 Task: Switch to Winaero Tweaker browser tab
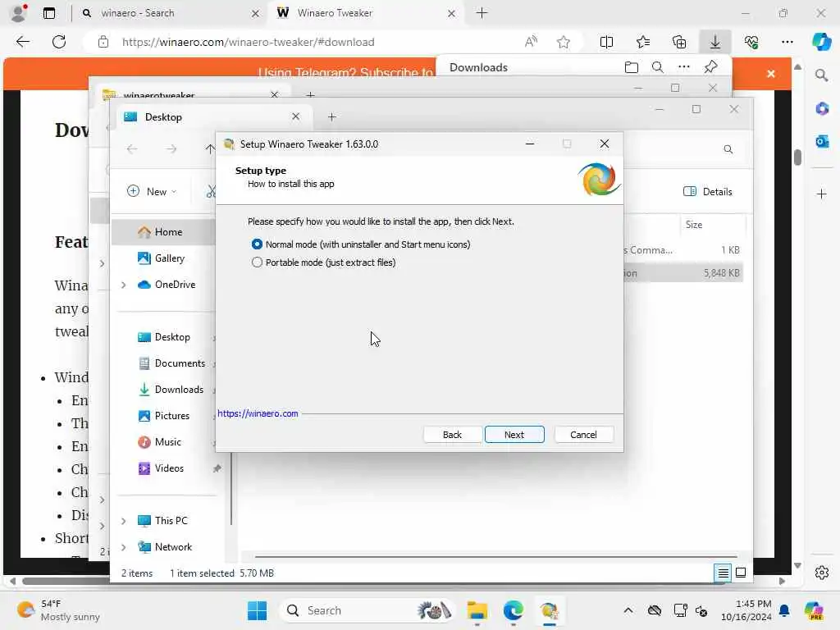365,13
